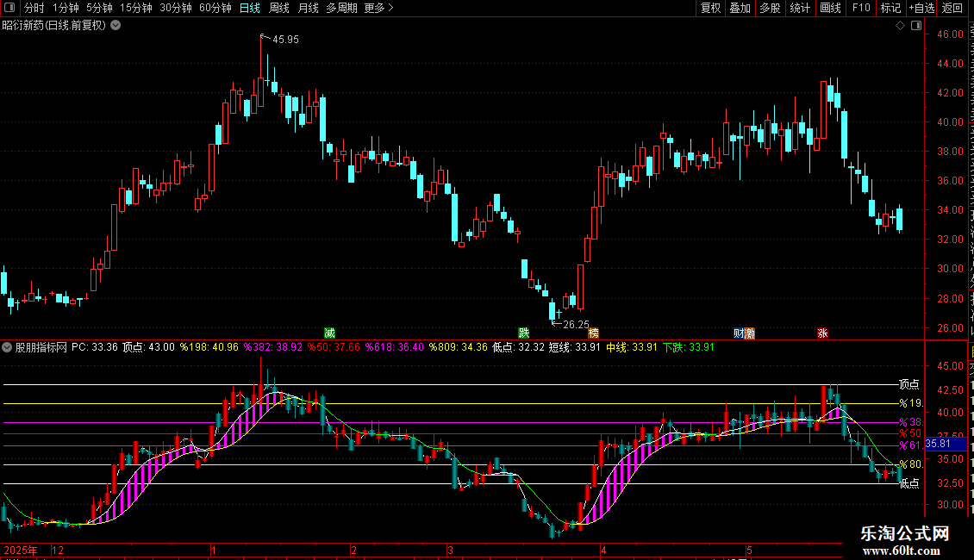Screen dimensions: 974x560
Task: Click the 标记 mark button
Action: [890, 8]
